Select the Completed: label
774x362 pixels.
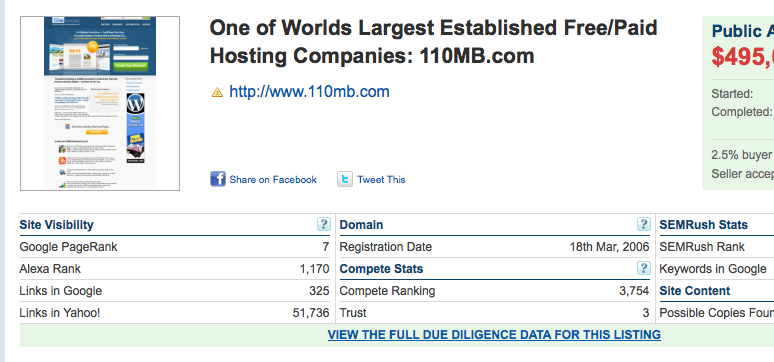tap(741, 112)
